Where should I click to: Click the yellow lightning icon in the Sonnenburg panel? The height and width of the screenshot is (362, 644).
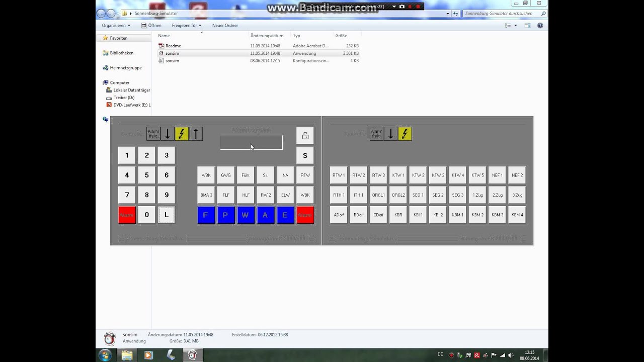(x=182, y=134)
